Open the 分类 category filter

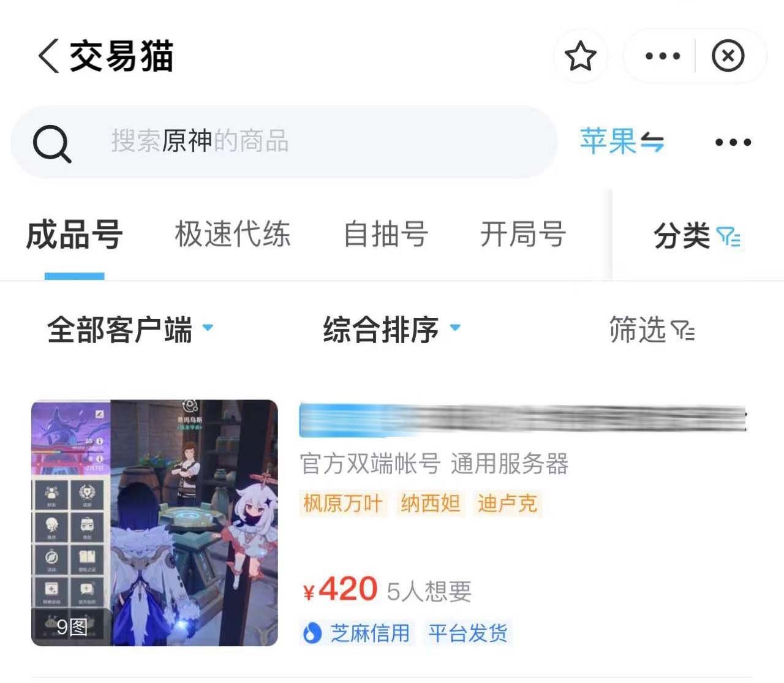click(x=697, y=236)
